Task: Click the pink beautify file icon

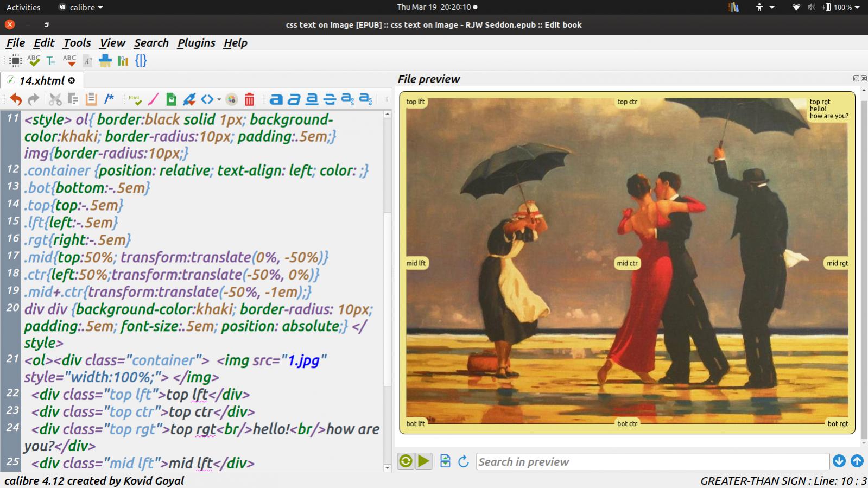Action: point(153,99)
